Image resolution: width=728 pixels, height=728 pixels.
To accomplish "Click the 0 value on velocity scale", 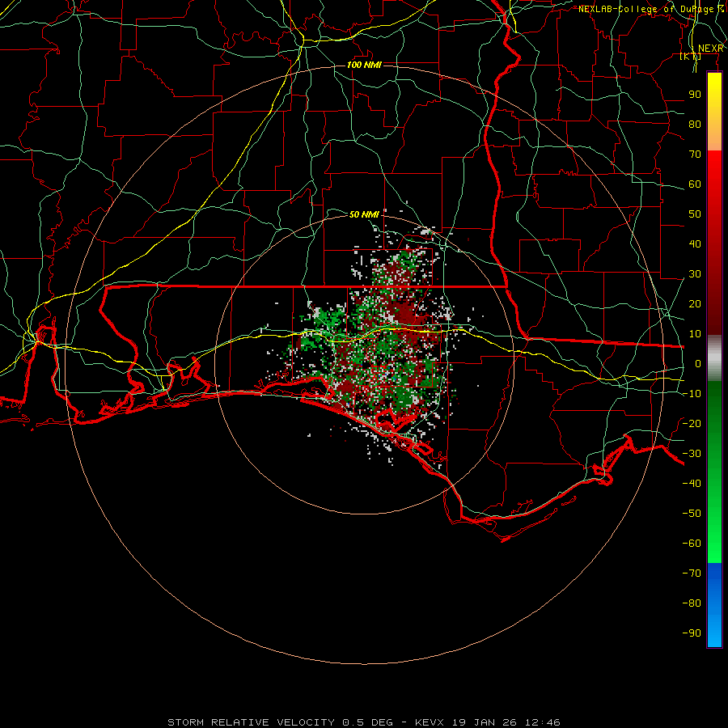I will (x=698, y=363).
